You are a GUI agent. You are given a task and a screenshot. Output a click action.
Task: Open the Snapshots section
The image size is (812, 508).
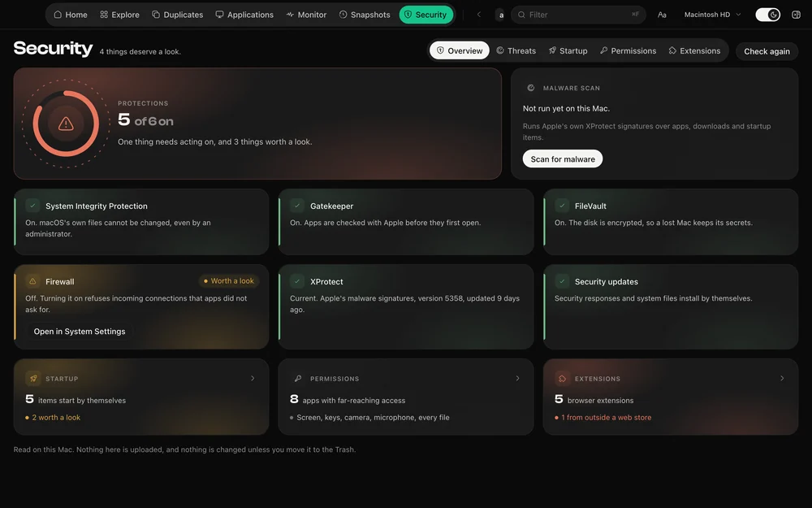365,15
